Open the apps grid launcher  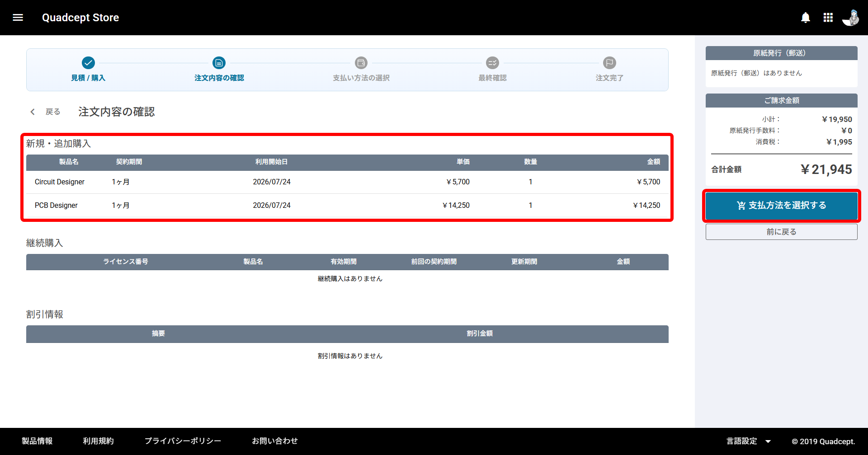click(x=828, y=18)
